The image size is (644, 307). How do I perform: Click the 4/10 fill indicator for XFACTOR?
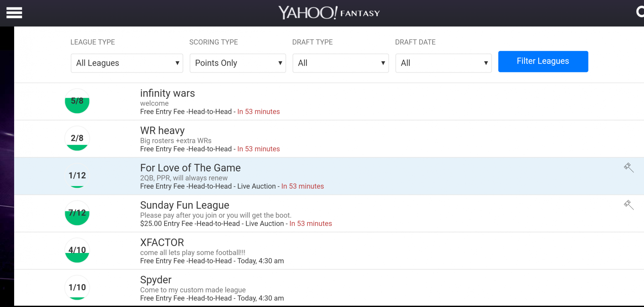[x=77, y=250]
